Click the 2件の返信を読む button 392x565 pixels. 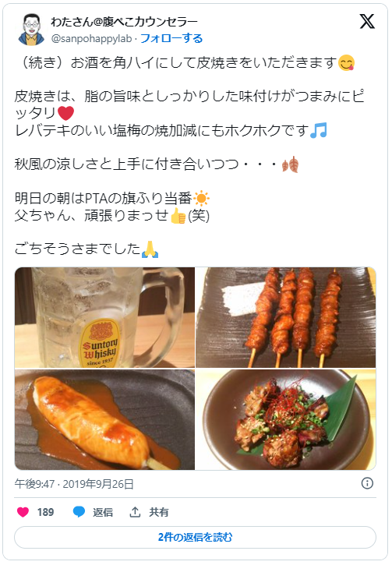196,537
